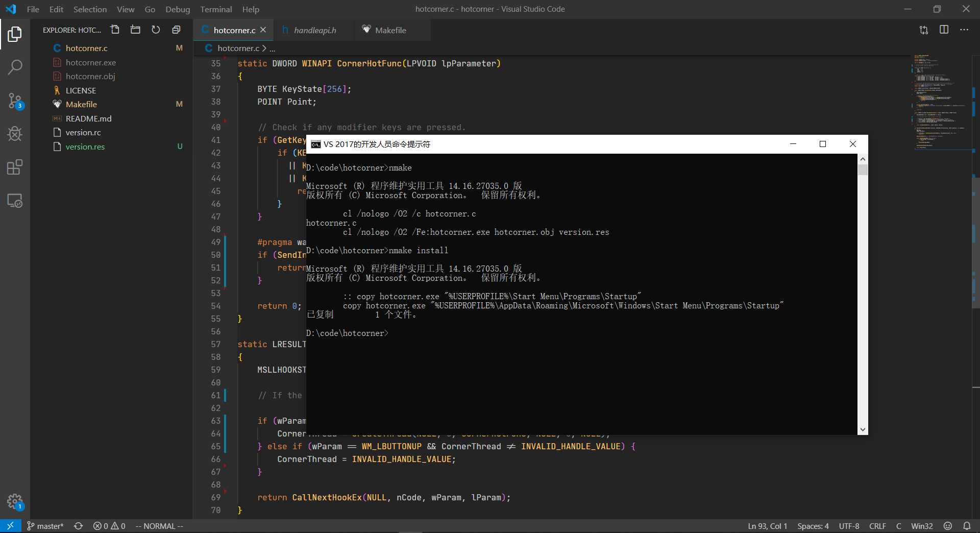Open changes compare icon in editor toolbar
Viewport: 980px width, 533px height.
[924, 30]
